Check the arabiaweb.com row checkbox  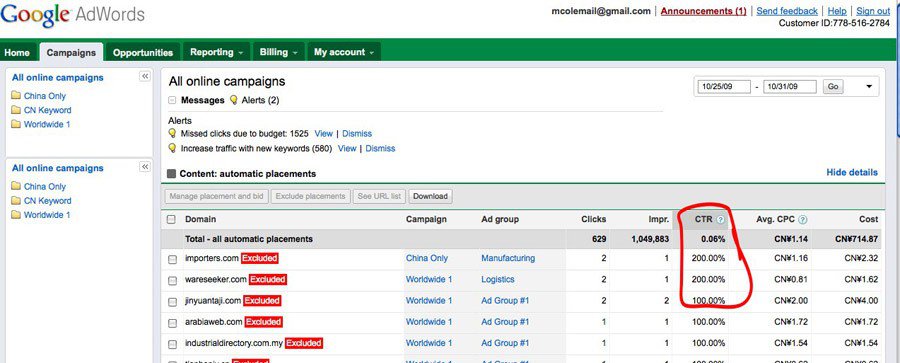(172, 322)
